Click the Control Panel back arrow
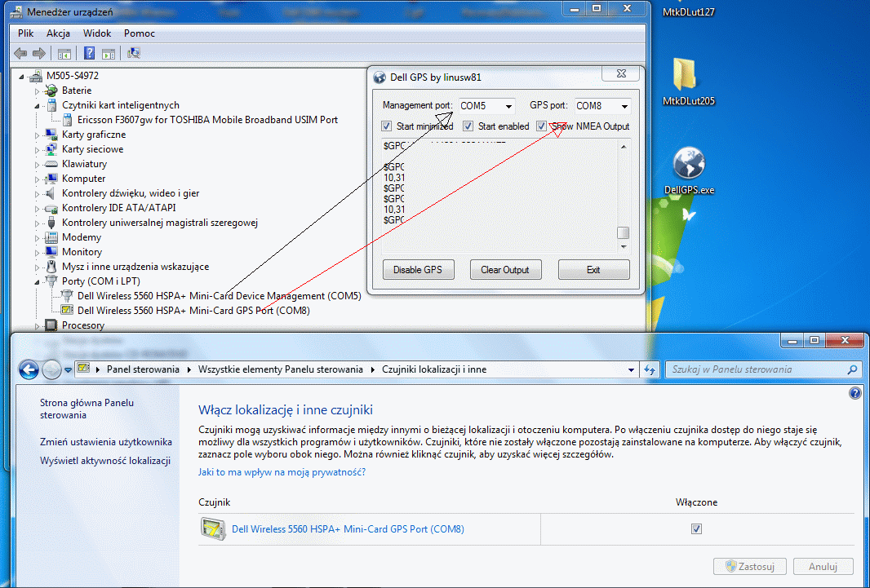The image size is (870, 588). coord(29,369)
